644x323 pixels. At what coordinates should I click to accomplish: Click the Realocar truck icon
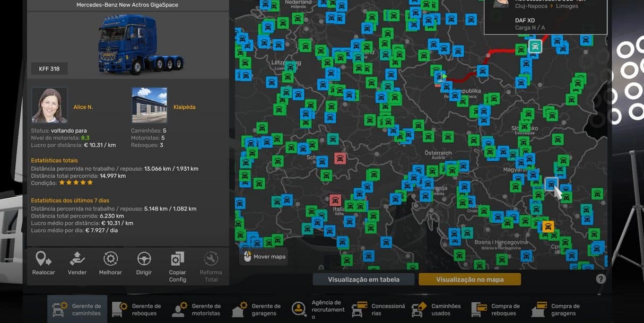click(43, 259)
